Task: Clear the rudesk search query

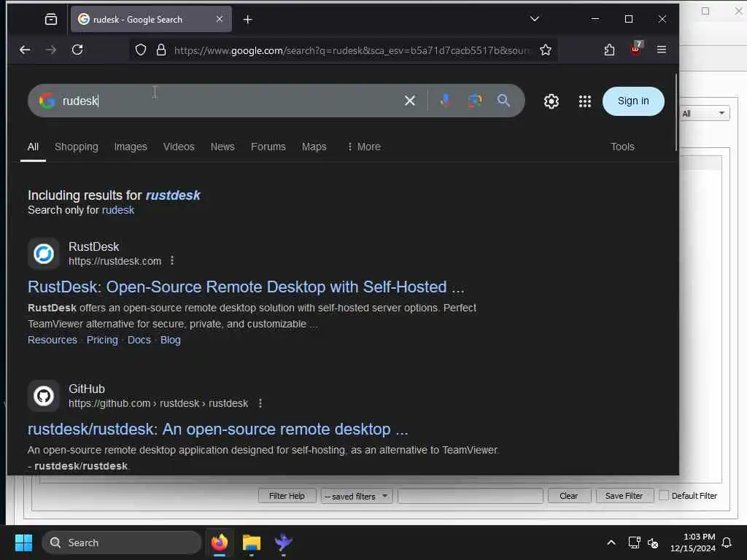Action: [x=410, y=101]
